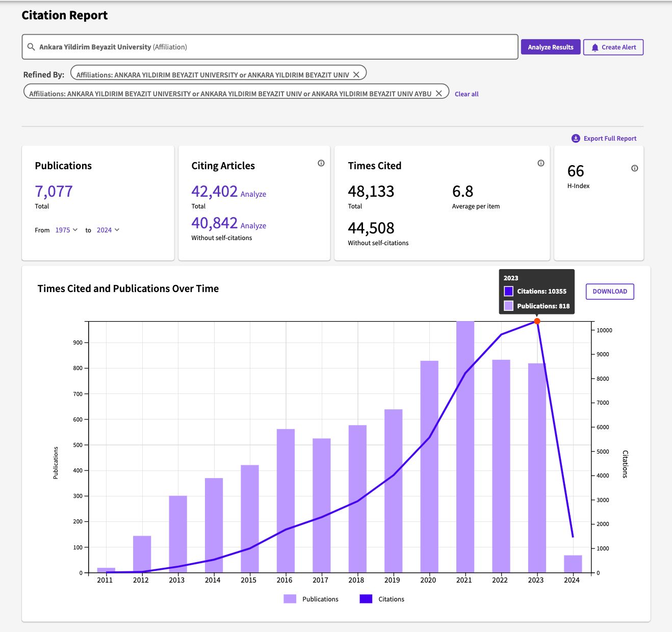Click the search magnifier icon
The width and height of the screenshot is (672, 632).
click(x=31, y=47)
